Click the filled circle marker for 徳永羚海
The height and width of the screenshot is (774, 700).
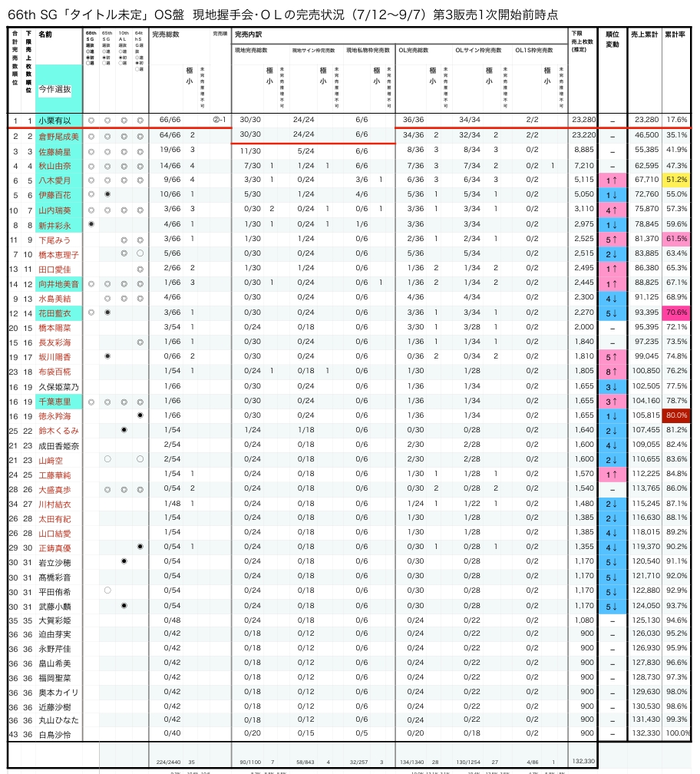tap(140, 415)
